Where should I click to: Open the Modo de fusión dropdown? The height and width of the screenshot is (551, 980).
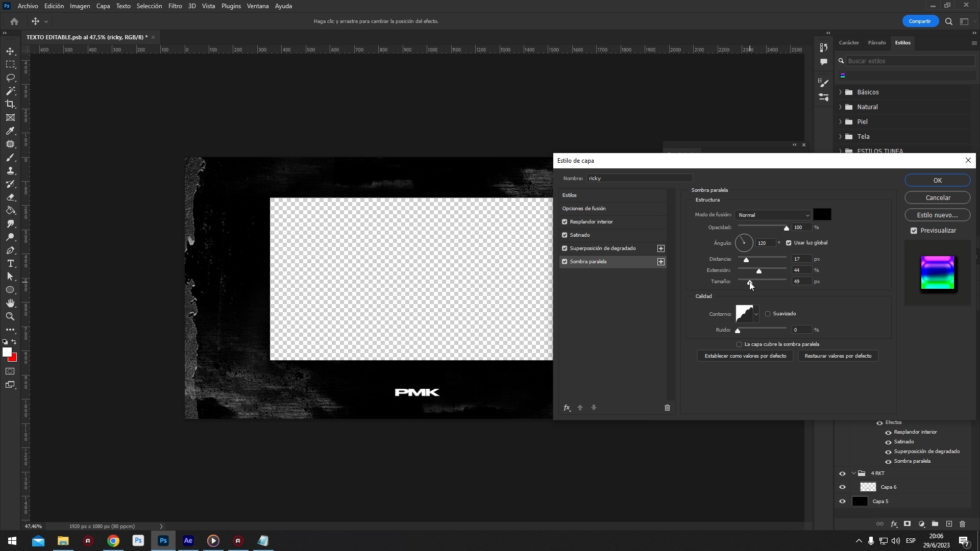(773, 215)
